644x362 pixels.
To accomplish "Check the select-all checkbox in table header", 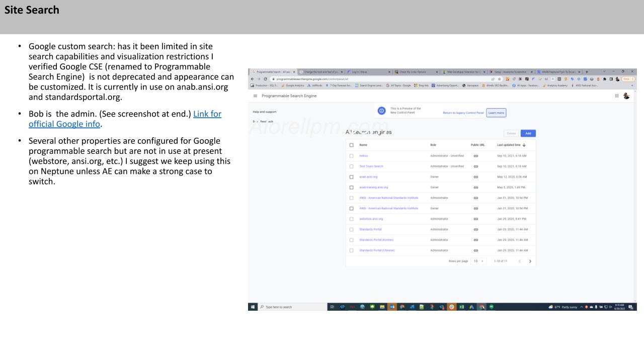I will [x=352, y=145].
